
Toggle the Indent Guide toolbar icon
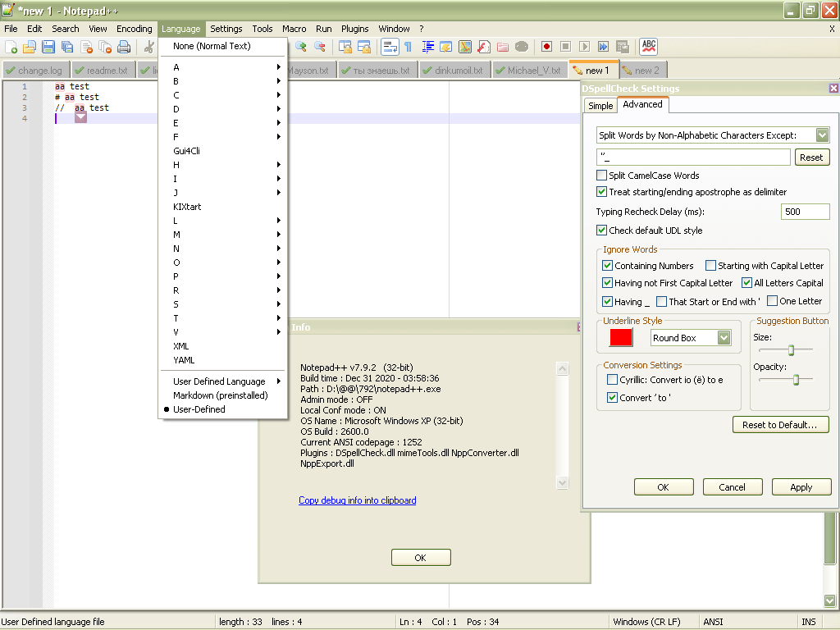pyautogui.click(x=427, y=47)
